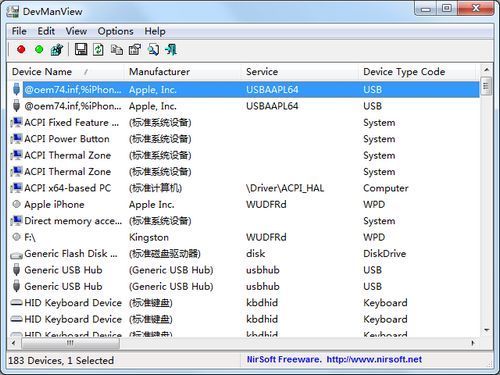This screenshot has width=500, height=375.
Task: Sort by the Service column header
Action: pos(300,71)
